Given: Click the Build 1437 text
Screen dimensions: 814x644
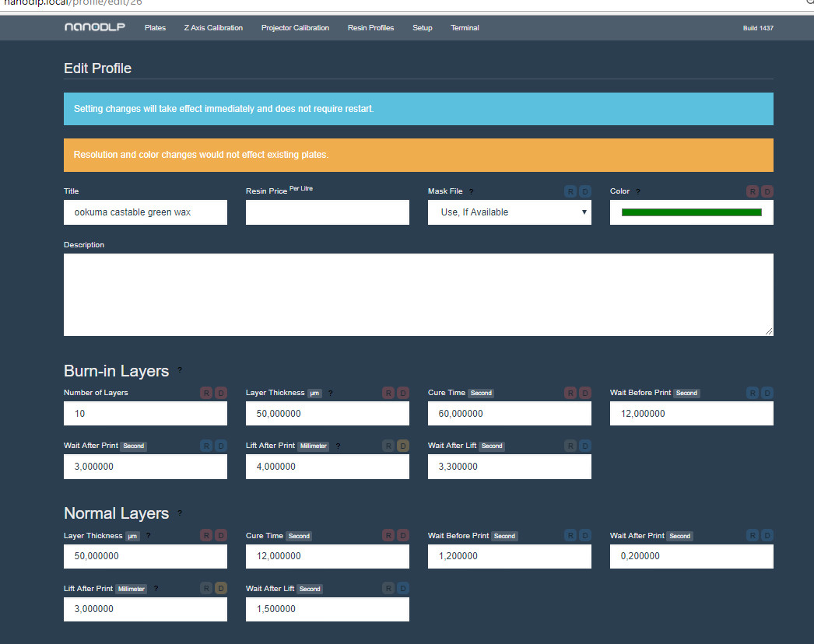Looking at the screenshot, I should (x=758, y=28).
